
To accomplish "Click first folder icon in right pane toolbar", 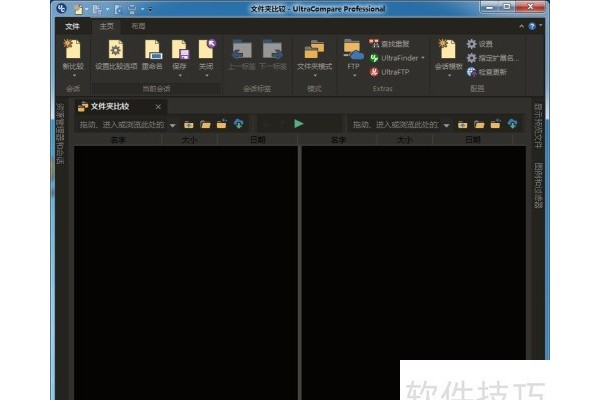I will point(463,124).
